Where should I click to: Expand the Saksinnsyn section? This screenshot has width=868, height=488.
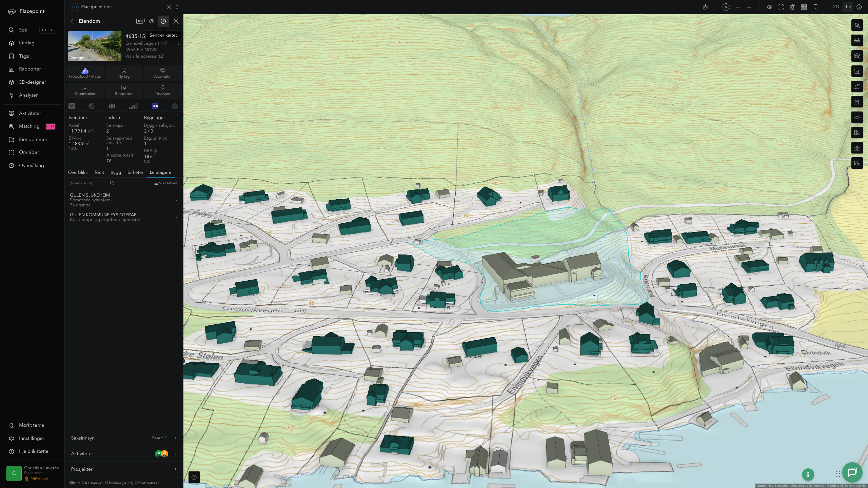[x=124, y=438]
